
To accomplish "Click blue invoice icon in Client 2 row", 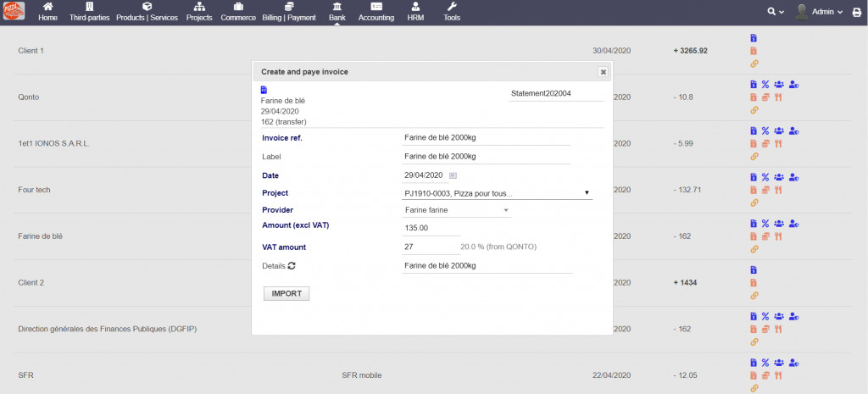I will pyautogui.click(x=754, y=269).
